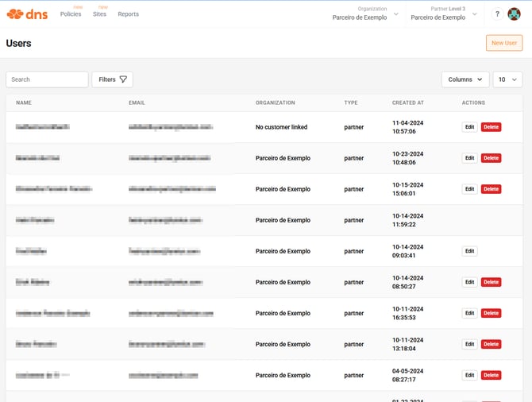Delete the user created 04-05-2024
Screen dimensions: 532x402
tap(491, 375)
